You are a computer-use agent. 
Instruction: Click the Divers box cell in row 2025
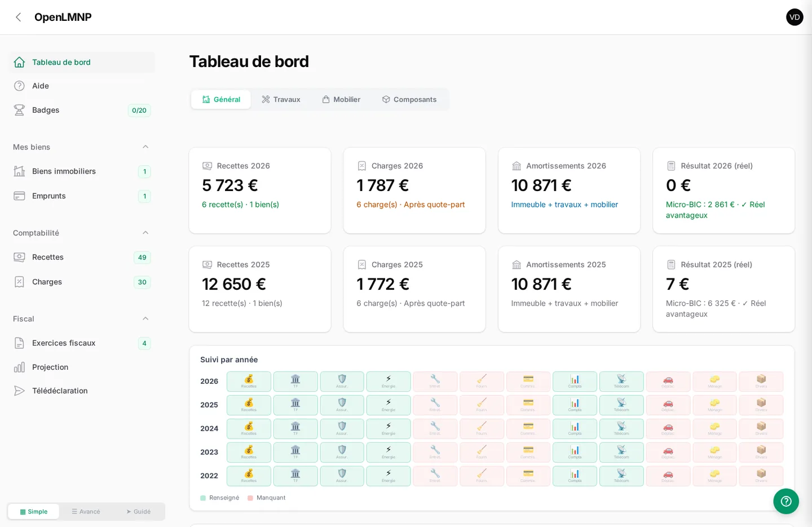[x=761, y=405]
